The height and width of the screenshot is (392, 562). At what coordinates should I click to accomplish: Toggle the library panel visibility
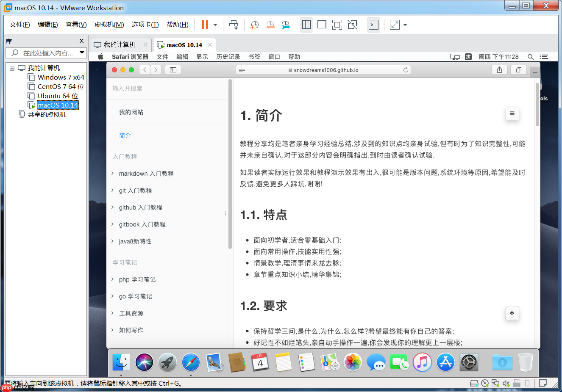pyautogui.click(x=306, y=25)
